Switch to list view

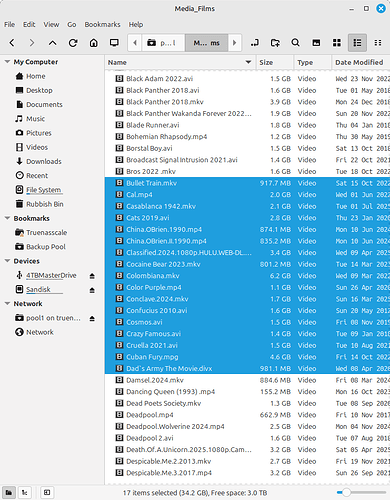[x=357, y=43]
